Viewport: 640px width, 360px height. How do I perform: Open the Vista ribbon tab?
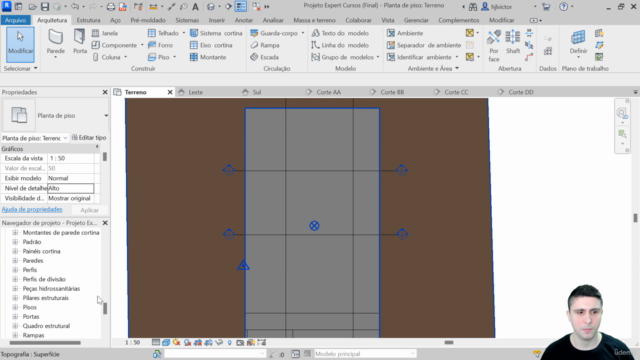point(388,20)
